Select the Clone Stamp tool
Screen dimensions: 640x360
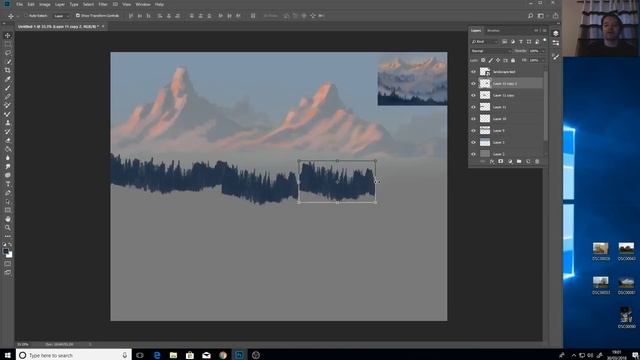(x=8, y=123)
